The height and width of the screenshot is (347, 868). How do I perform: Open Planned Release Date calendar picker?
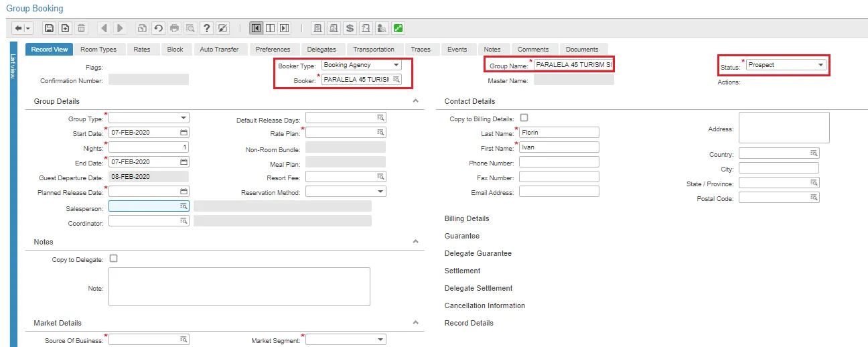[184, 192]
